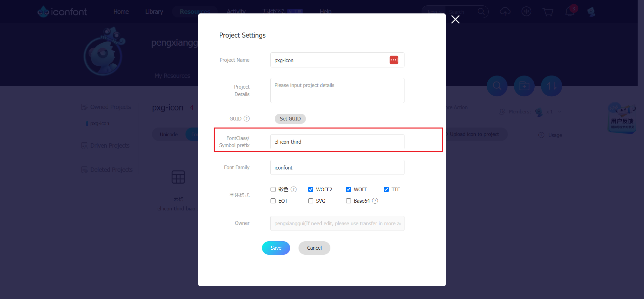Open the Icon search type dropdown

click(435, 12)
